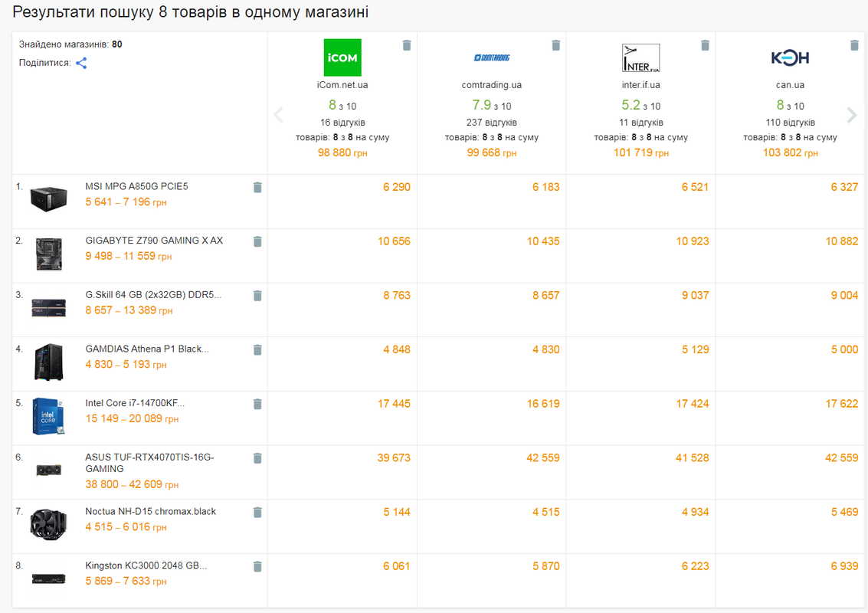Click the share icon next to Поділитися
The height and width of the screenshot is (613, 868).
[x=81, y=63]
